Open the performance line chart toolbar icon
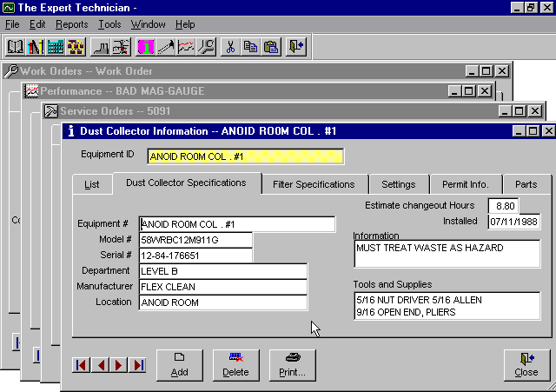556x392 pixels. 186,46
